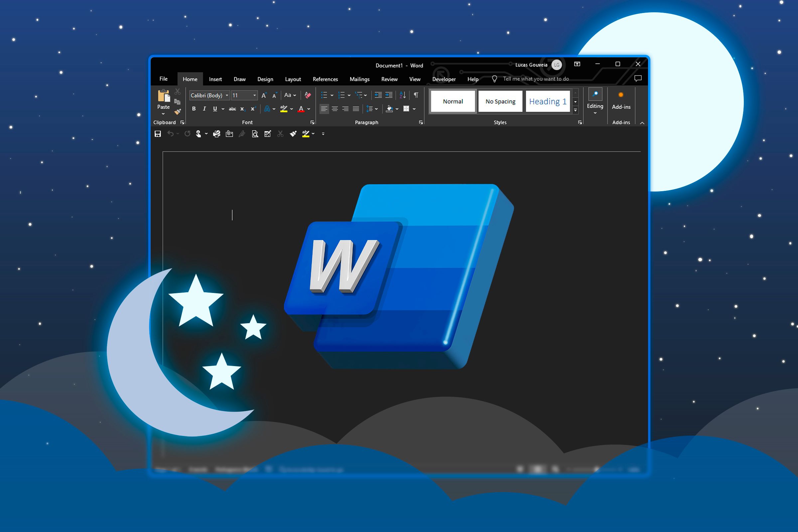Click the Decrease Indent icon

click(378, 95)
